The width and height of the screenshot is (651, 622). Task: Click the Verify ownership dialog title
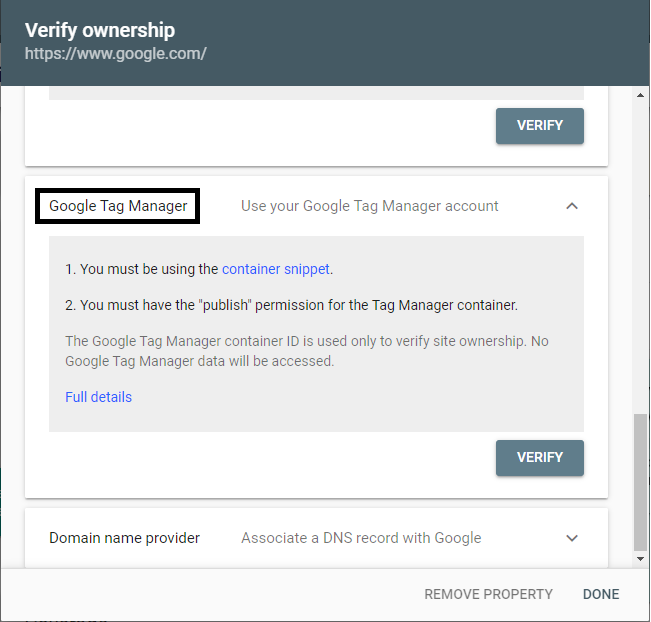pyautogui.click(x=100, y=30)
